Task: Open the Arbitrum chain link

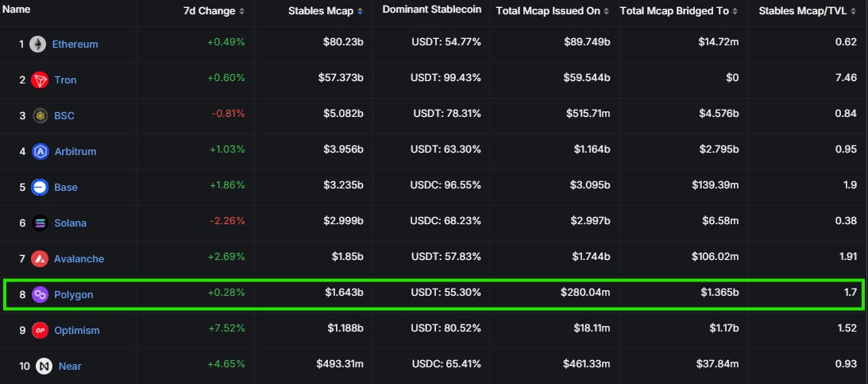Action: click(x=75, y=152)
